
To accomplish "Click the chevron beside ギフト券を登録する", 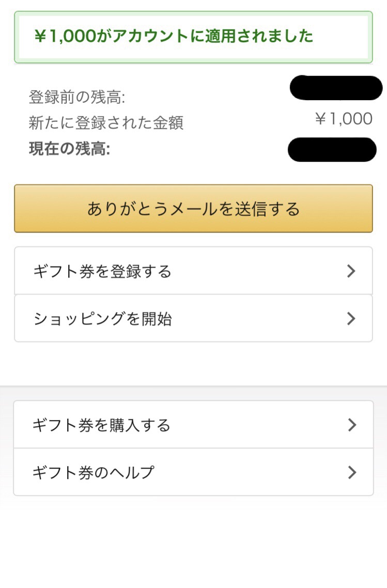I will (351, 271).
